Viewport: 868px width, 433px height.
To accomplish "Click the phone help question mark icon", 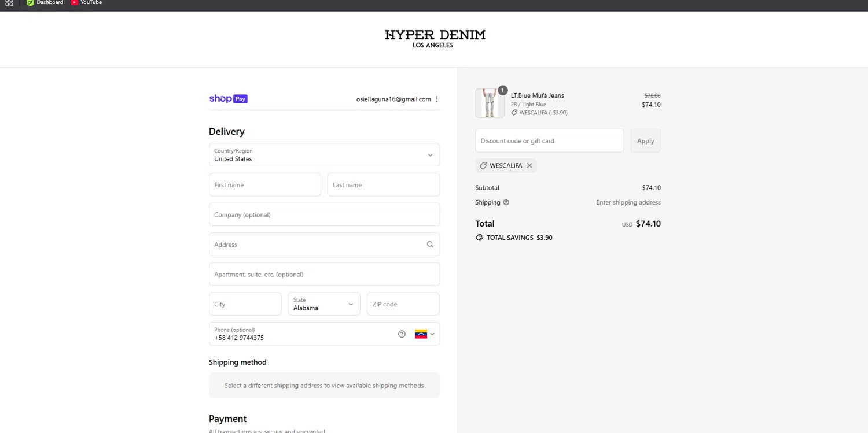I will point(402,334).
